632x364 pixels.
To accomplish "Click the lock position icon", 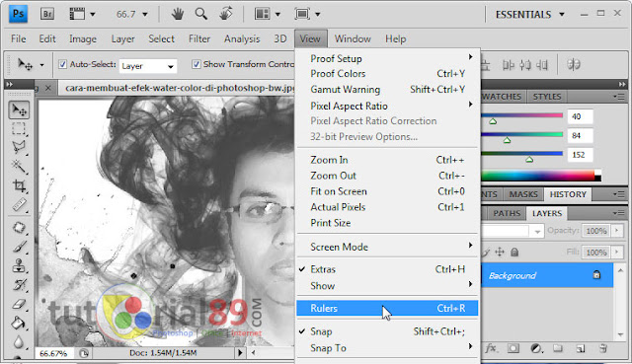I will coord(500,253).
